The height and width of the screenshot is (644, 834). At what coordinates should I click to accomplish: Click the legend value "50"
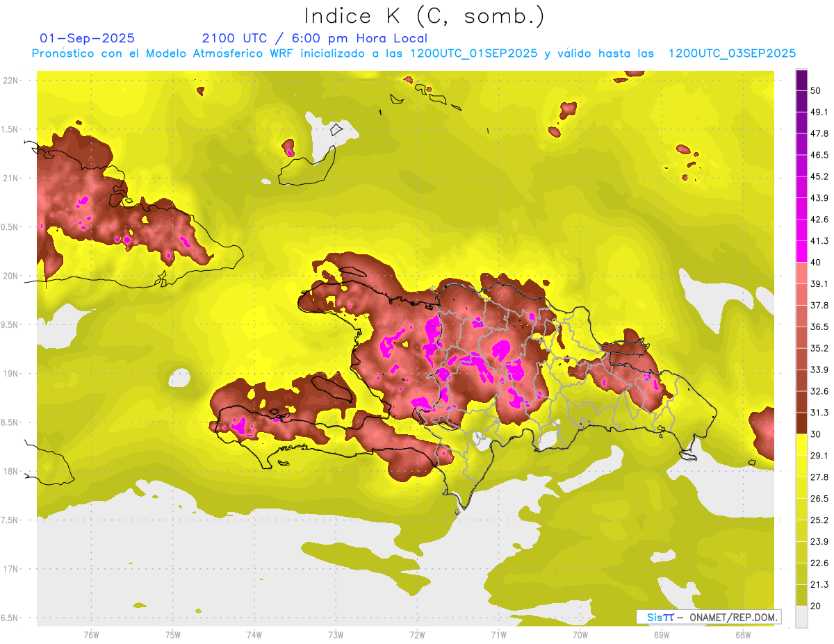click(x=816, y=90)
